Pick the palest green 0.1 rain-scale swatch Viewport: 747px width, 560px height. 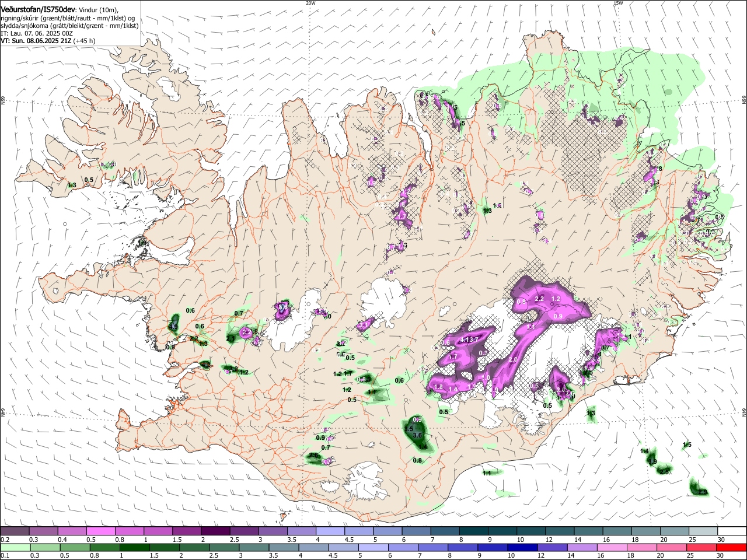15,547
